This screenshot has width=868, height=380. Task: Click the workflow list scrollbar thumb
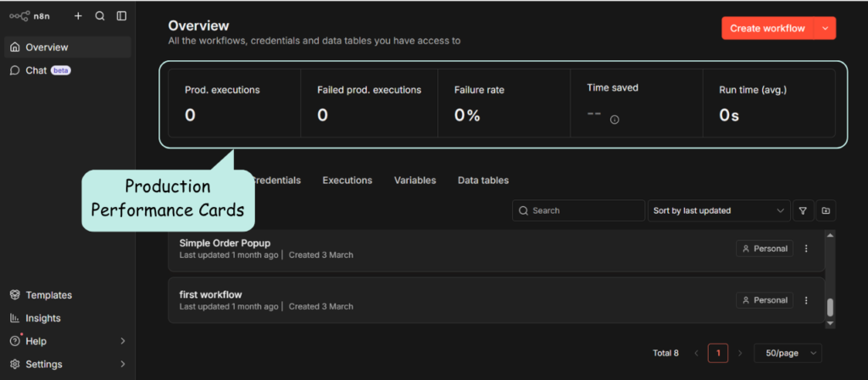click(x=830, y=307)
